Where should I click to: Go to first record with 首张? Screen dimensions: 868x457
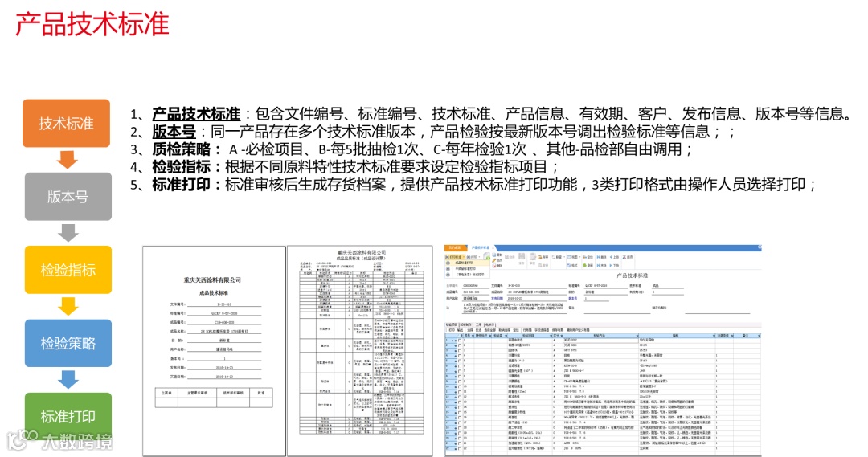point(601,257)
